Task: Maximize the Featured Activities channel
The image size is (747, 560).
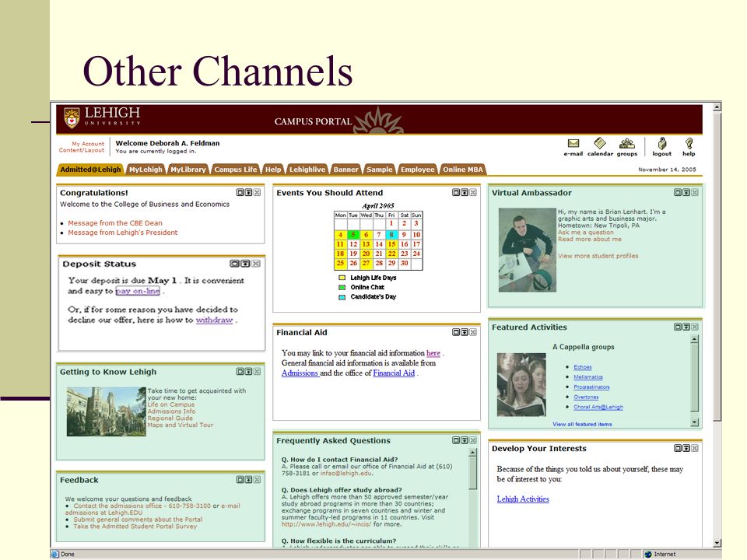Action: pos(678,327)
